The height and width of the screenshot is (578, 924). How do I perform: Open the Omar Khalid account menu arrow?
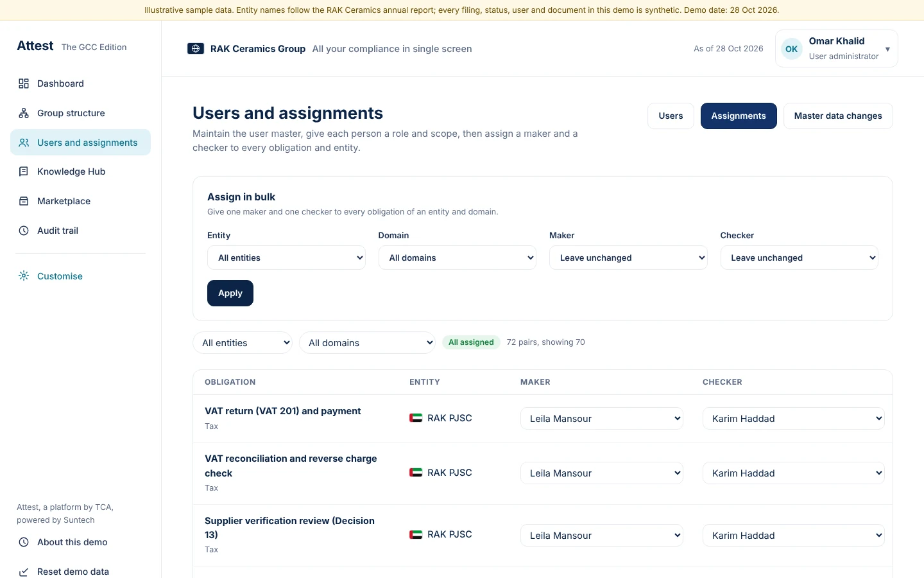coord(887,49)
